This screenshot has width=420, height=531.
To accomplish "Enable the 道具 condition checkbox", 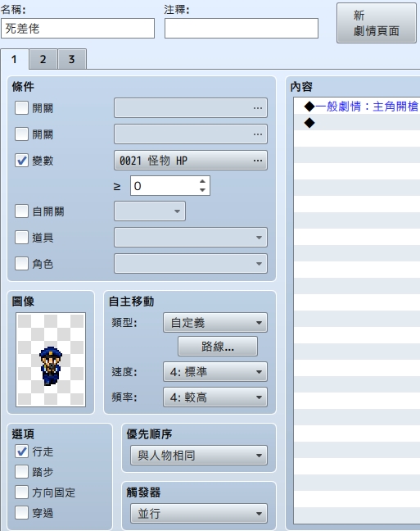I will [x=21, y=238].
